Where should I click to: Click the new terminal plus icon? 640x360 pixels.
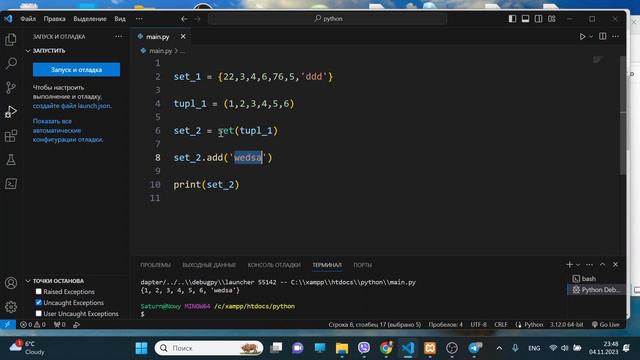pyautogui.click(x=569, y=264)
